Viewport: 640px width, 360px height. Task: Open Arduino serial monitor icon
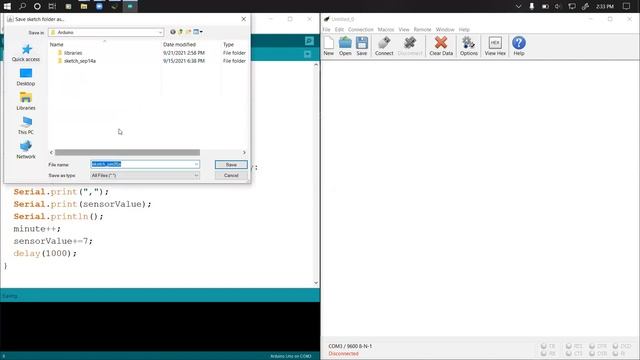[x=309, y=41]
